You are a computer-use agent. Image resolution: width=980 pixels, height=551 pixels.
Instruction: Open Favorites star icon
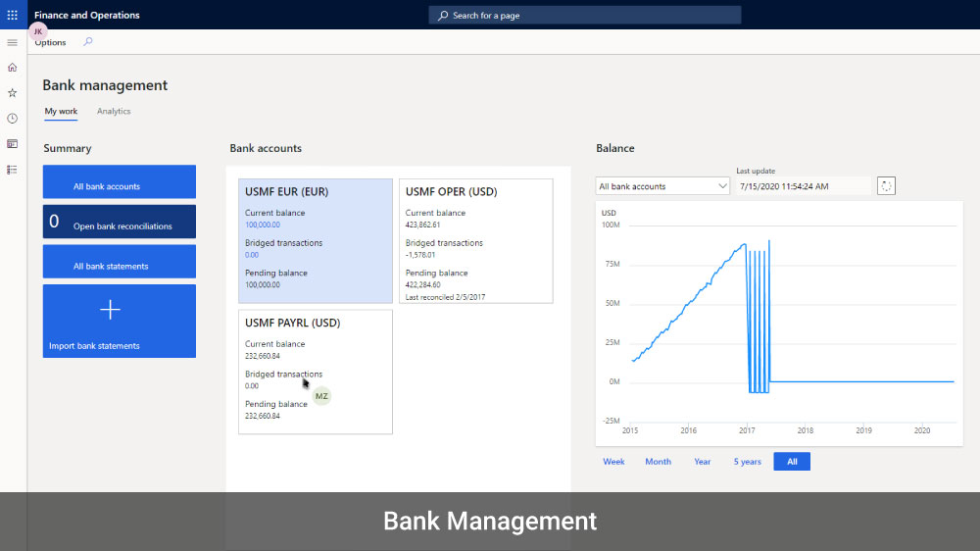pos(13,93)
